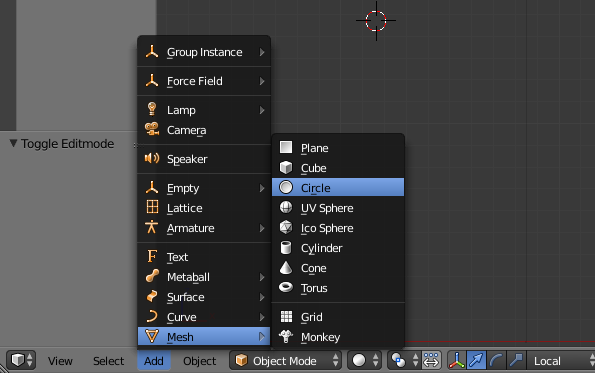595x373 pixels.
Task: Expand the Metaball submenu arrow
Action: pos(262,277)
